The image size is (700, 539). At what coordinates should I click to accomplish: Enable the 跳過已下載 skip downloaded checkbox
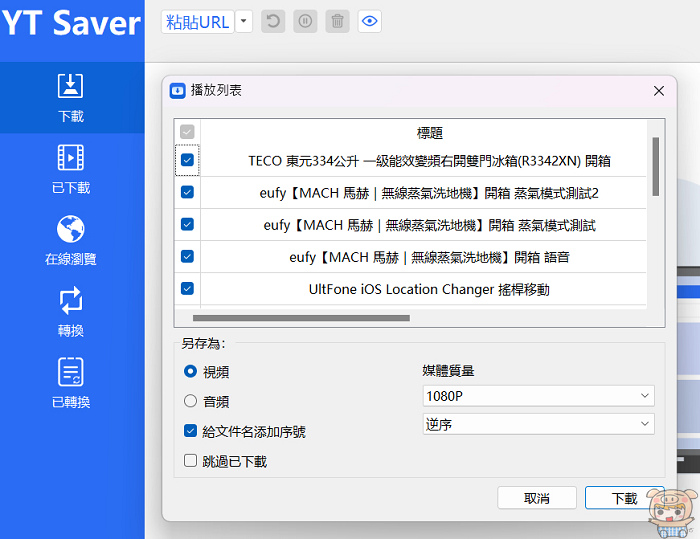(x=190, y=461)
